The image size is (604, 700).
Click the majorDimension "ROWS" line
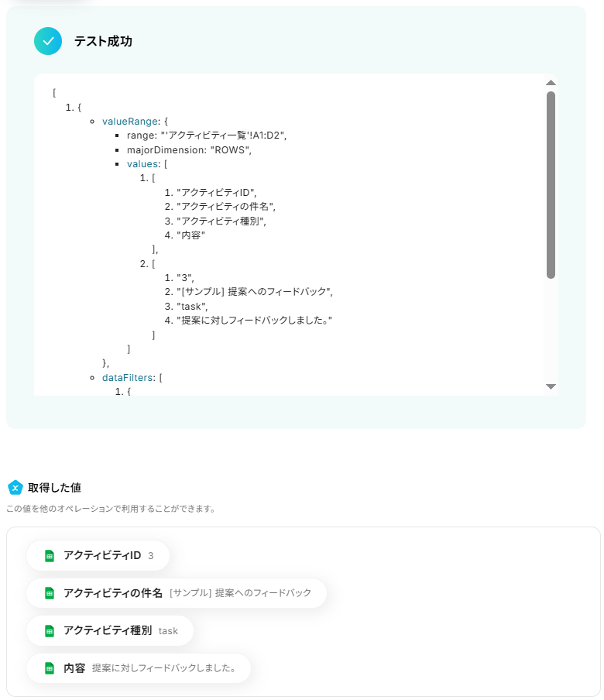tap(189, 150)
